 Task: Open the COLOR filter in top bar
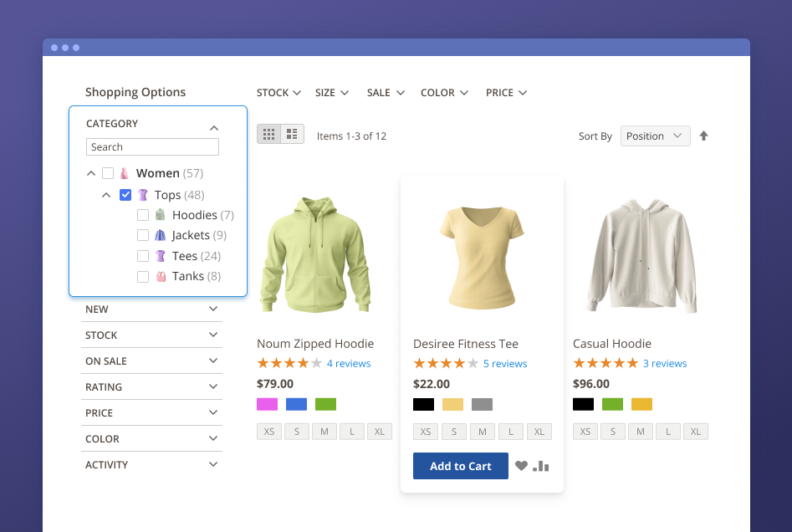click(x=444, y=93)
